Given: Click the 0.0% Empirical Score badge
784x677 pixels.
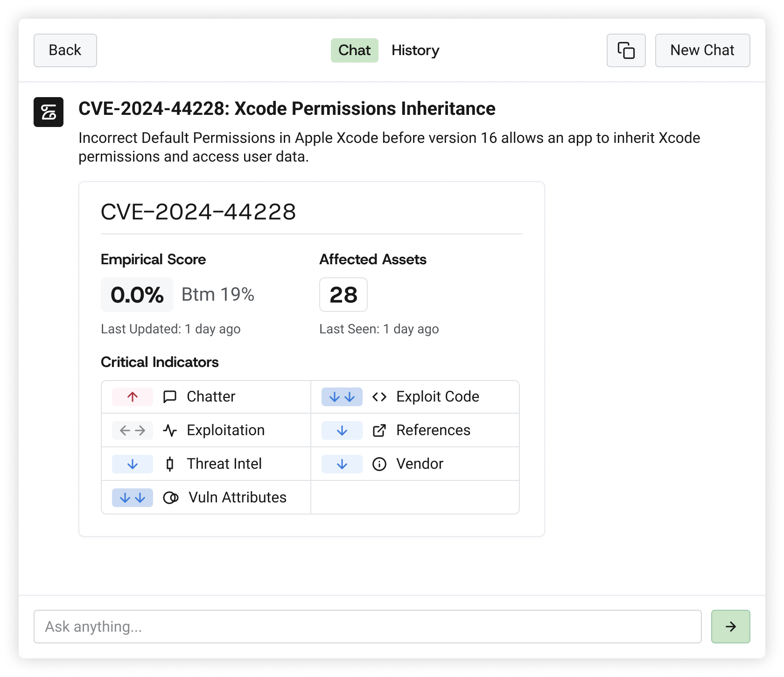Looking at the screenshot, I should (137, 295).
